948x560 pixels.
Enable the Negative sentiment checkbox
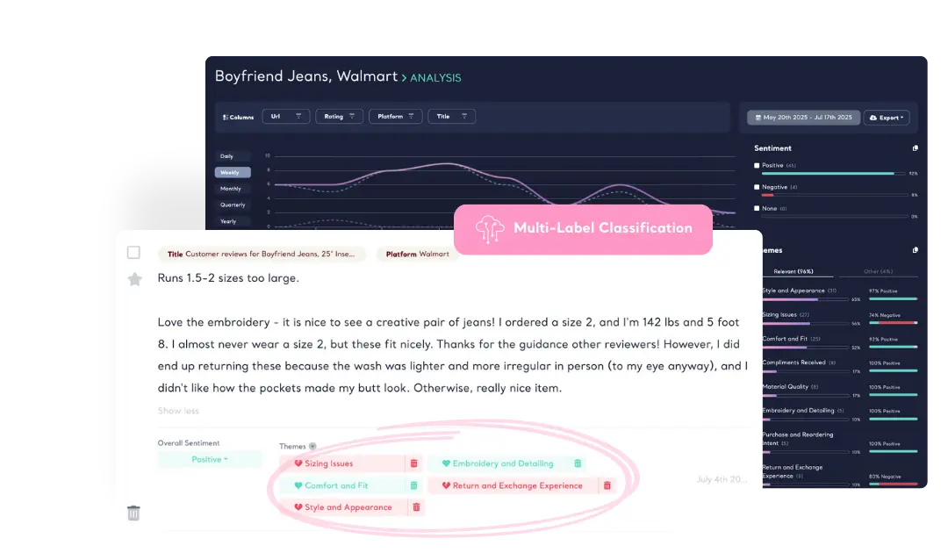[x=758, y=187]
